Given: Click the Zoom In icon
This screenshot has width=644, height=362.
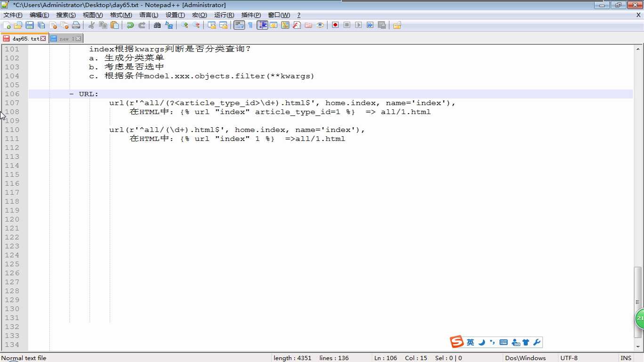Looking at the screenshot, I should [x=185, y=25].
